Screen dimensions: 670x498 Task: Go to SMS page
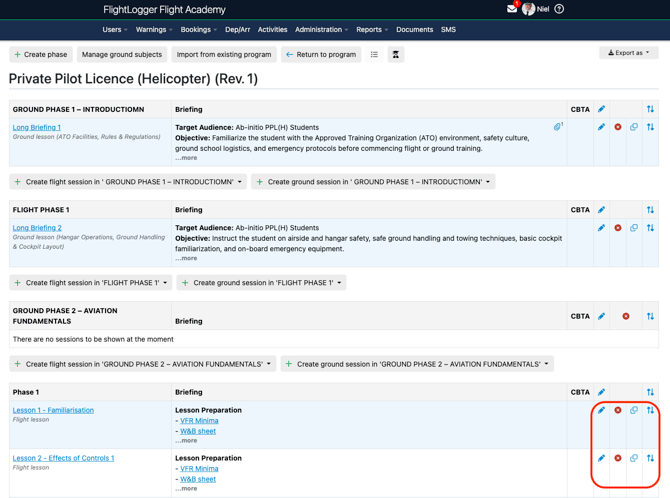(x=448, y=29)
